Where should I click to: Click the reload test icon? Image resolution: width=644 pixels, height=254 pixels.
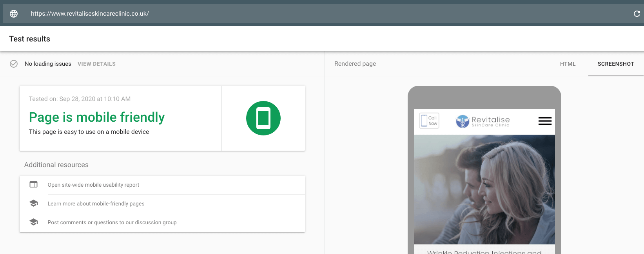(x=637, y=14)
